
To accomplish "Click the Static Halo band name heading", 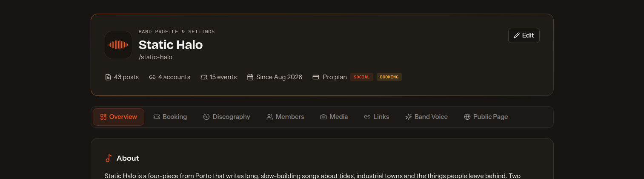I will (171, 44).
